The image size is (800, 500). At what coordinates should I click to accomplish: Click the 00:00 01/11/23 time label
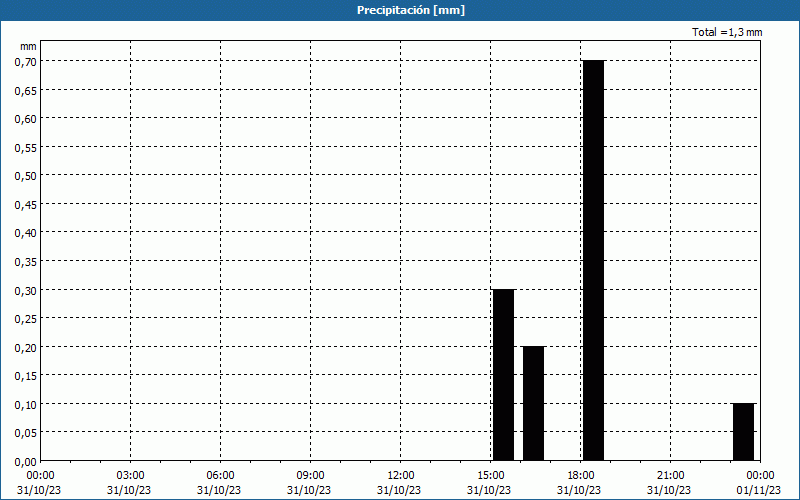759,483
